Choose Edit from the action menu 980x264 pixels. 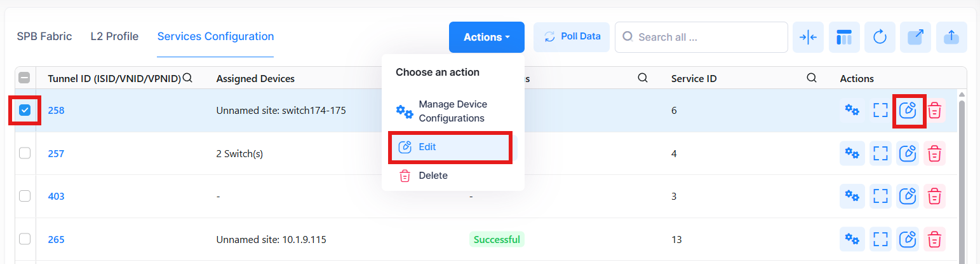(x=449, y=147)
